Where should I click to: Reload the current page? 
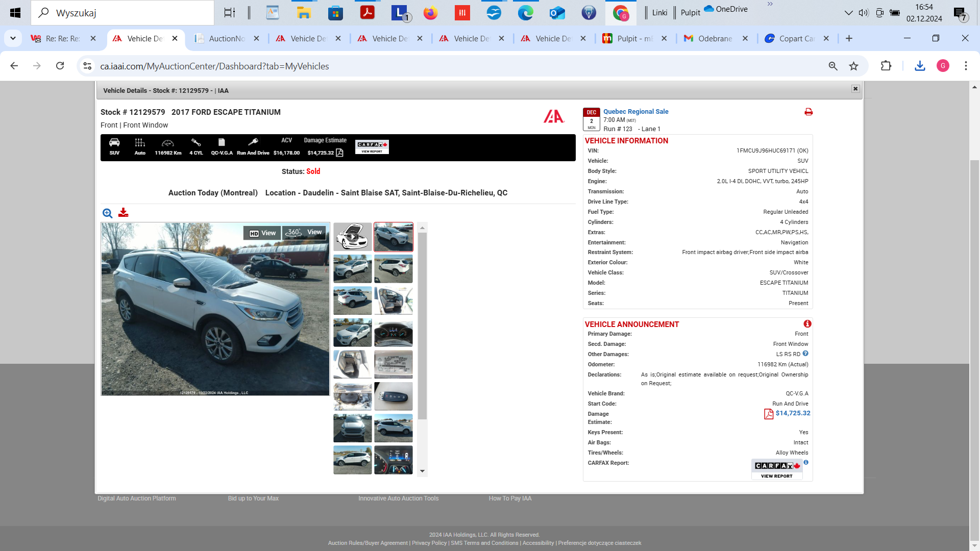(x=60, y=66)
